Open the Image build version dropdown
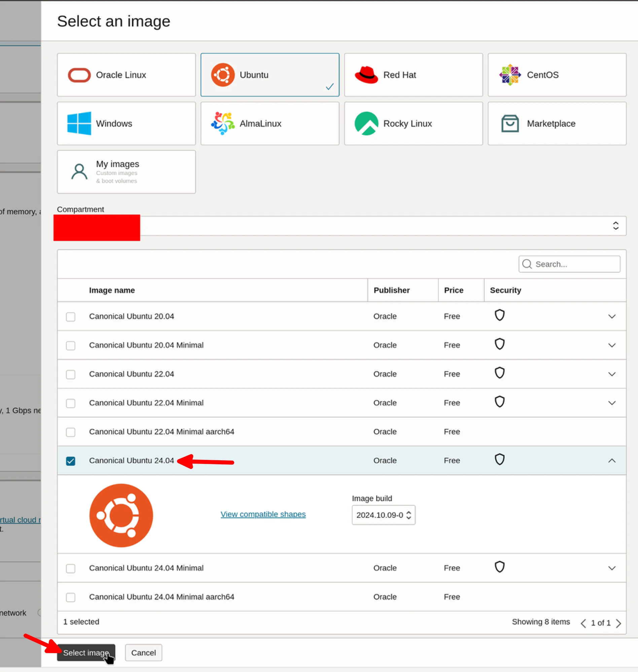This screenshot has width=638, height=672. point(383,515)
